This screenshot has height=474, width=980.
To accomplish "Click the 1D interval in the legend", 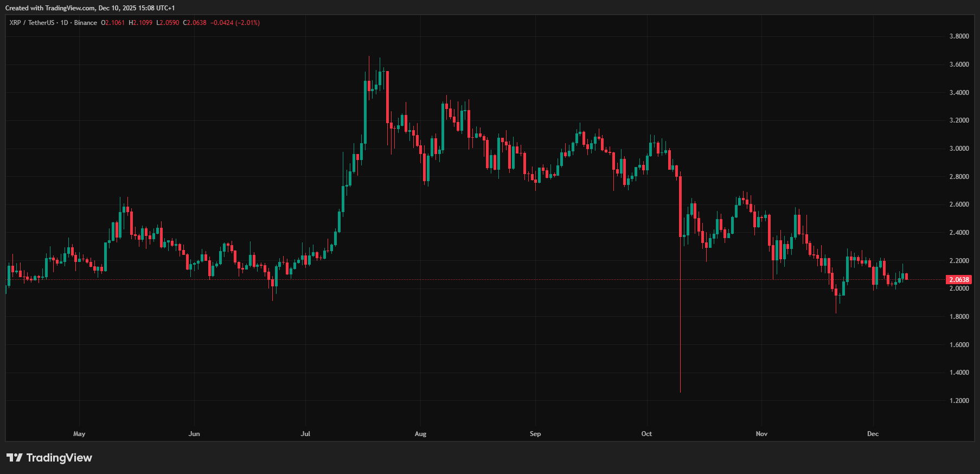I will [65, 23].
